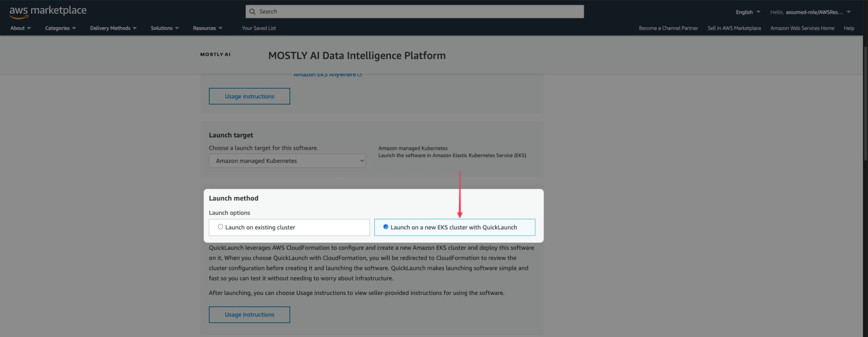Go to Your Saved List
The width and height of the screenshot is (868, 337).
point(259,28)
